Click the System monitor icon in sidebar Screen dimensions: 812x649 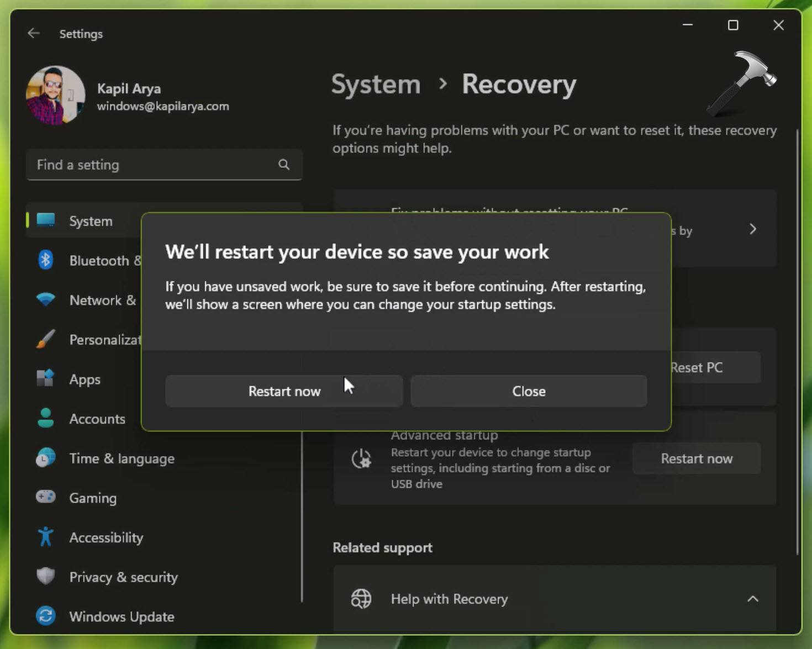(x=46, y=220)
